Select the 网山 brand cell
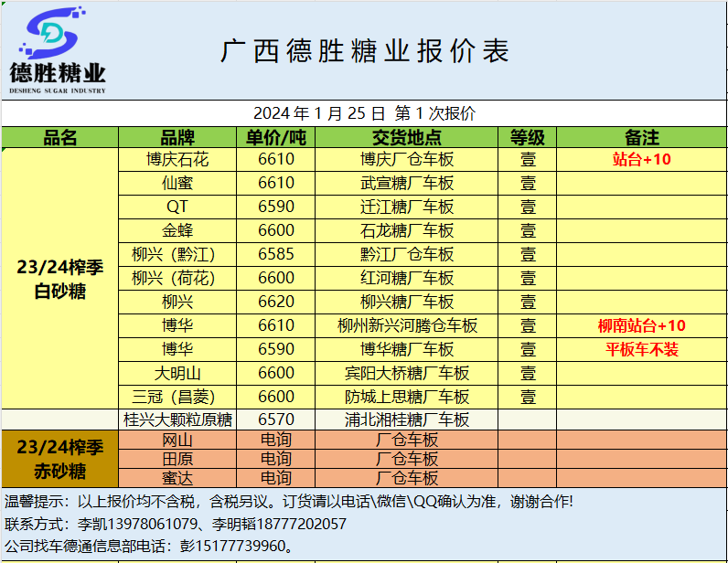Viewport: 728px width, 563px height. coord(177,441)
